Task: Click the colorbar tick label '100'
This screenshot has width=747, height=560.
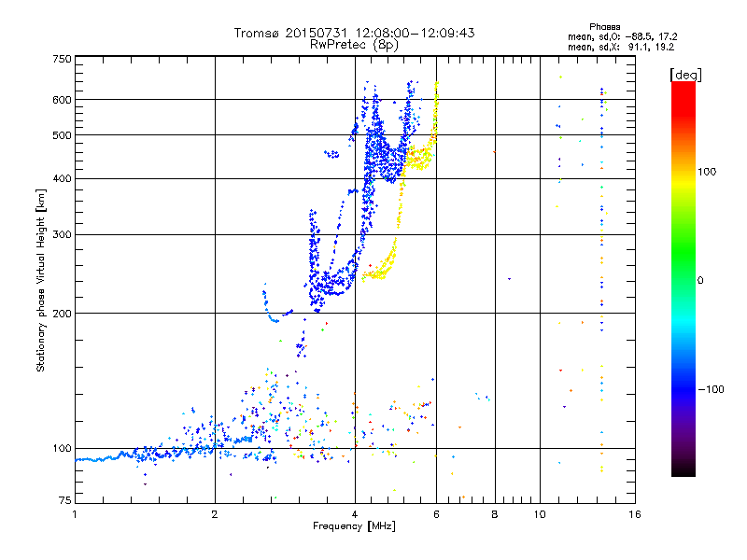Action: 707,172
